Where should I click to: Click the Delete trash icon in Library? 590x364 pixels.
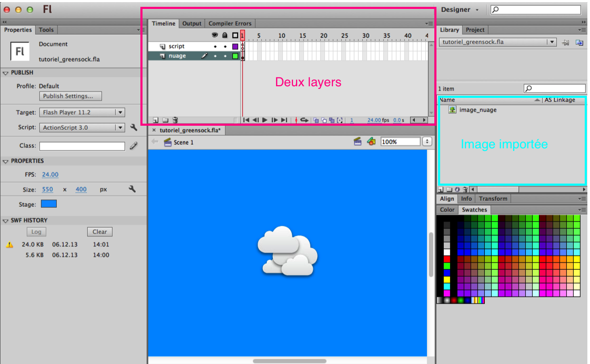pyautogui.click(x=465, y=189)
